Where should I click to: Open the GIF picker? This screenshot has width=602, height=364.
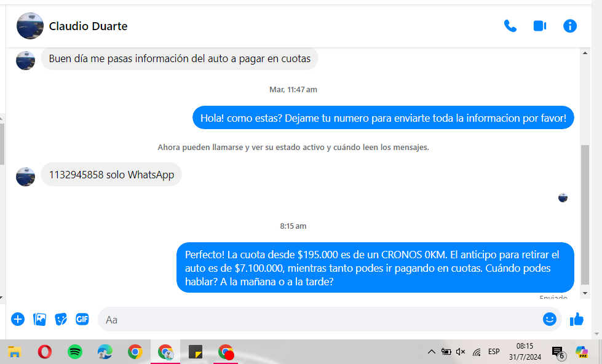tap(82, 319)
